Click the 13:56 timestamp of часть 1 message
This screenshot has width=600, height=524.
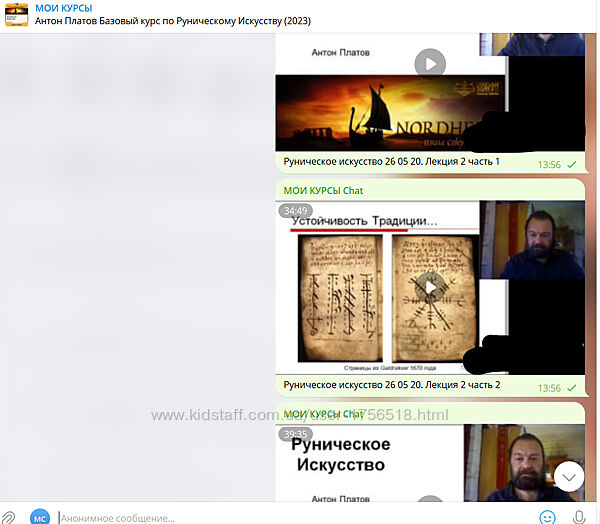(549, 163)
